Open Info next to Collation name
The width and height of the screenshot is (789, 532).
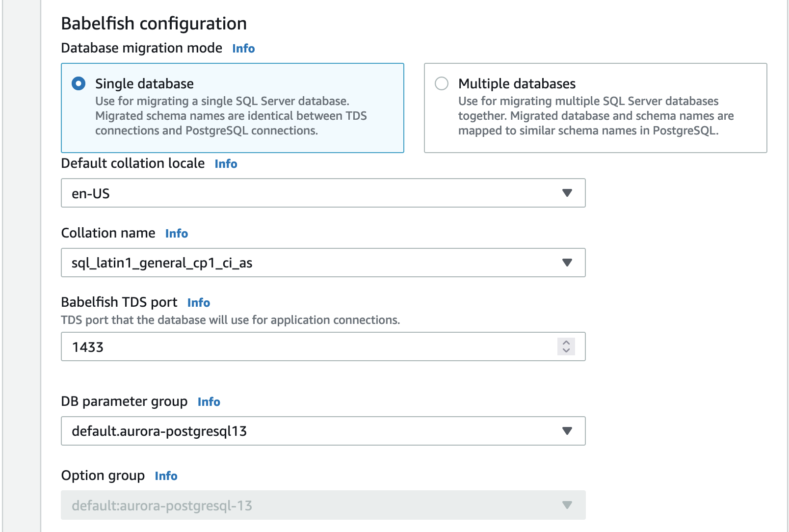pos(177,234)
